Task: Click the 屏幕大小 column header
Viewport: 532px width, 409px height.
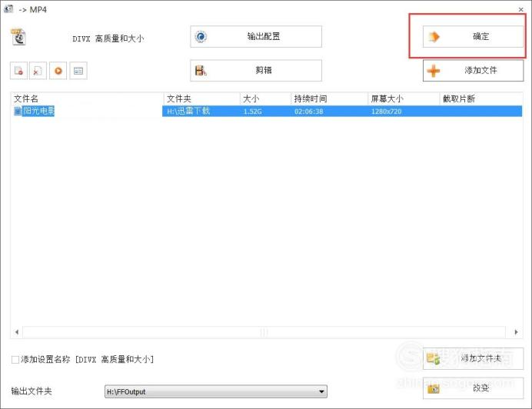Action: click(404, 98)
